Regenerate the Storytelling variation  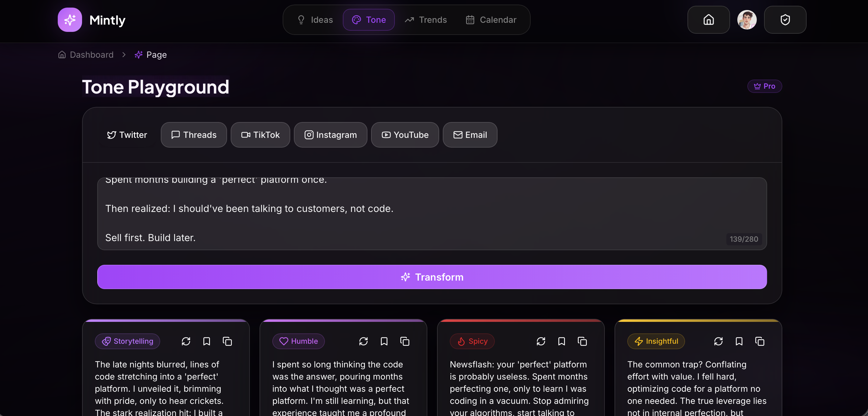click(x=186, y=341)
